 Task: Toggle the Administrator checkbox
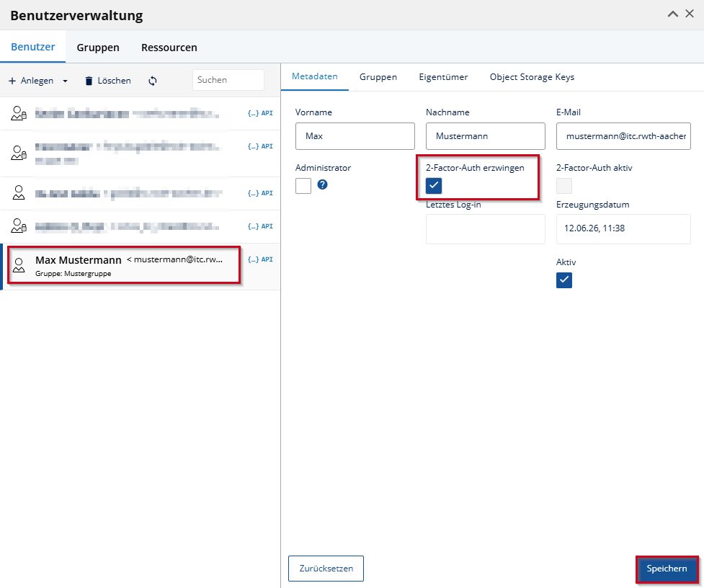tap(303, 185)
